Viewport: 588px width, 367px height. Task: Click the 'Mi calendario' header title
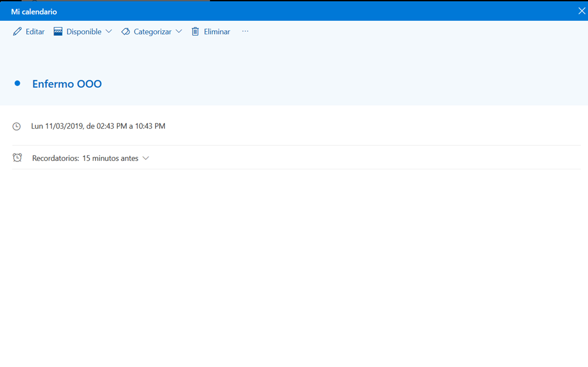tap(34, 11)
